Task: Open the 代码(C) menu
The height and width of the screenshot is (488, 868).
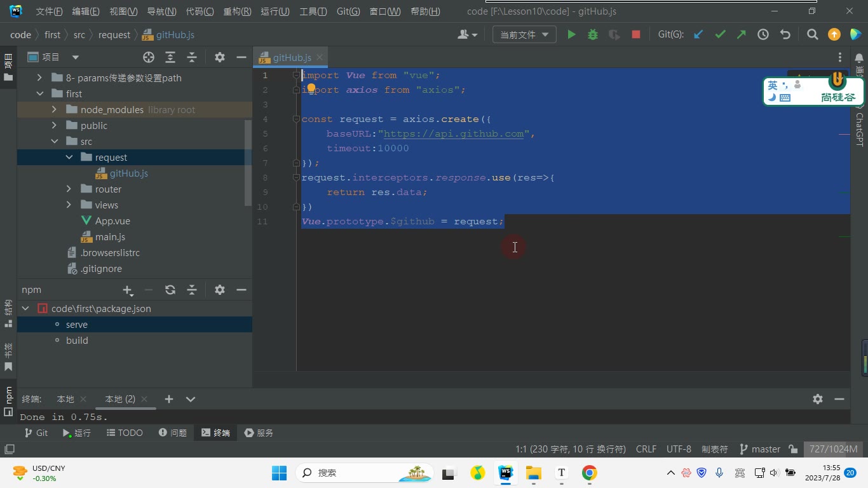Action: coord(200,11)
